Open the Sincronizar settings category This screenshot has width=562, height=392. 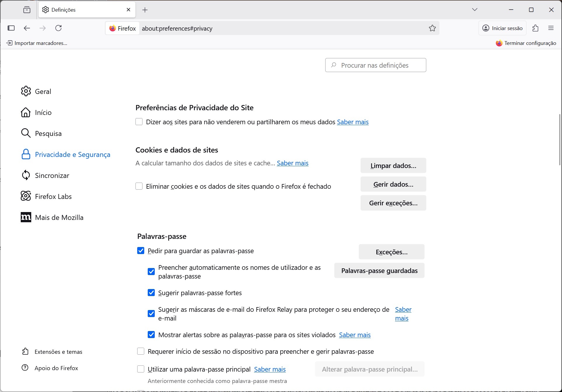click(52, 175)
